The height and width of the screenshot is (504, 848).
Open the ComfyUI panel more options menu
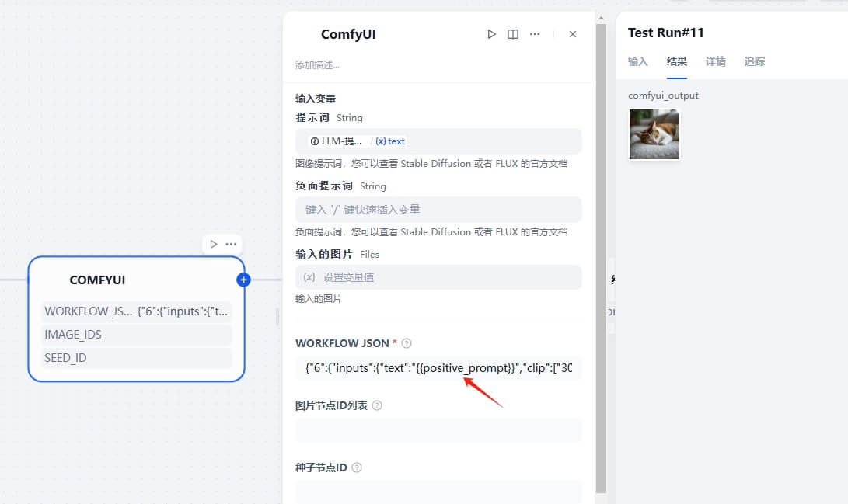(x=535, y=34)
